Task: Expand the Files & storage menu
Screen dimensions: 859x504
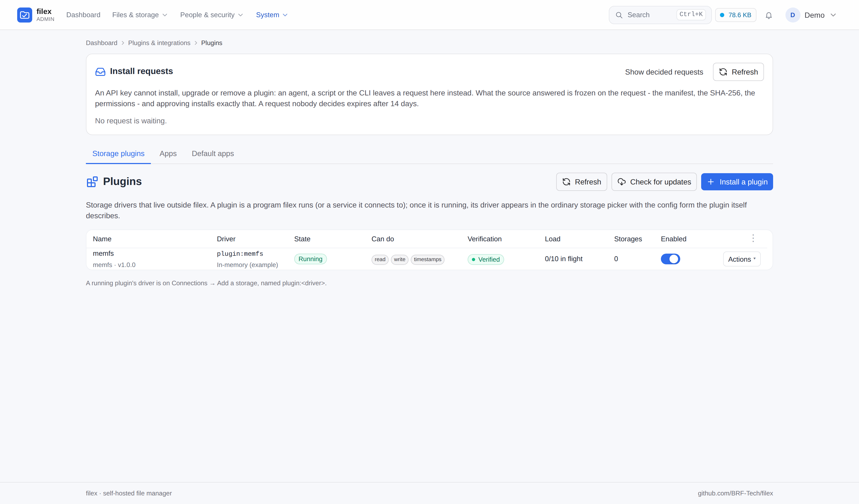Action: (139, 15)
